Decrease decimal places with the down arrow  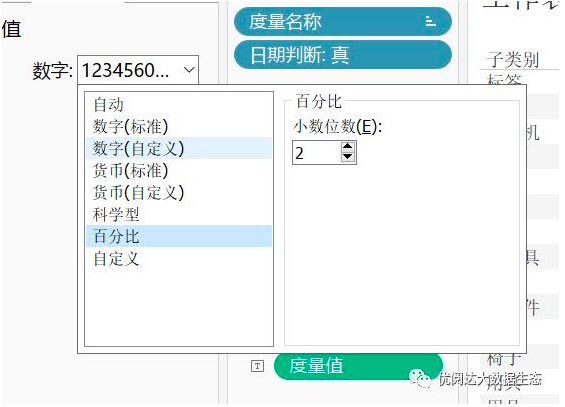tap(348, 157)
